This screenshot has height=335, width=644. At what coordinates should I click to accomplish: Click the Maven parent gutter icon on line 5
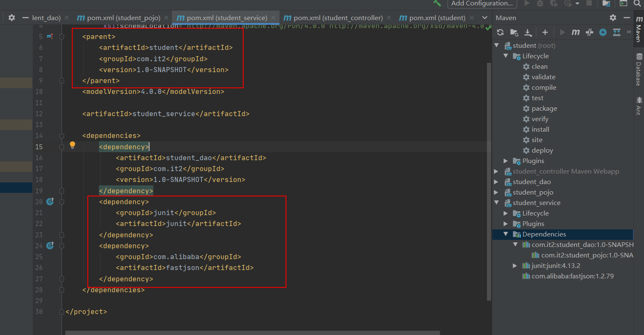(x=50, y=36)
